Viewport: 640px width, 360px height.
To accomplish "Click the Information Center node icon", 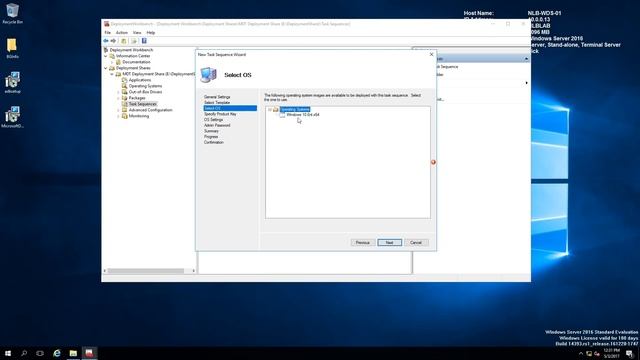I will 112,56.
